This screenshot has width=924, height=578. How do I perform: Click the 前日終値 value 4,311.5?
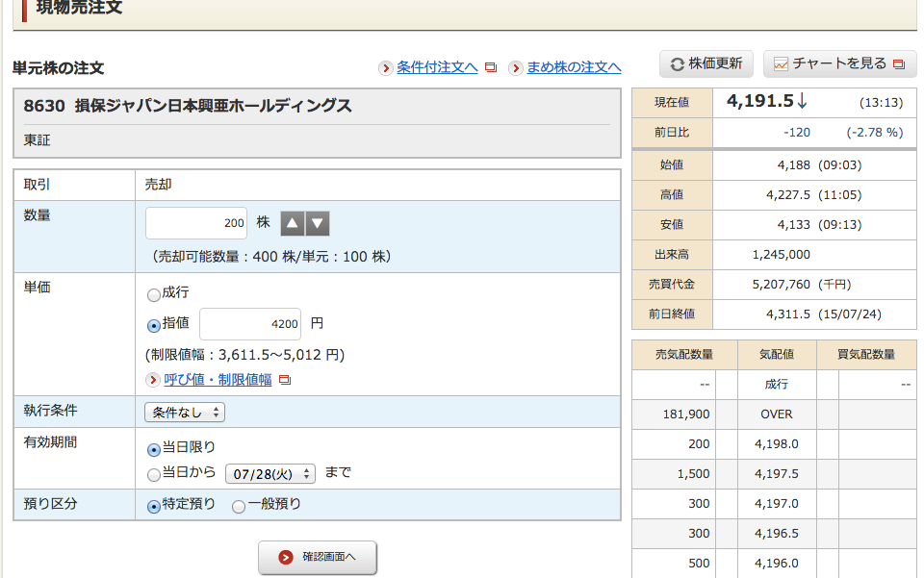(x=788, y=314)
